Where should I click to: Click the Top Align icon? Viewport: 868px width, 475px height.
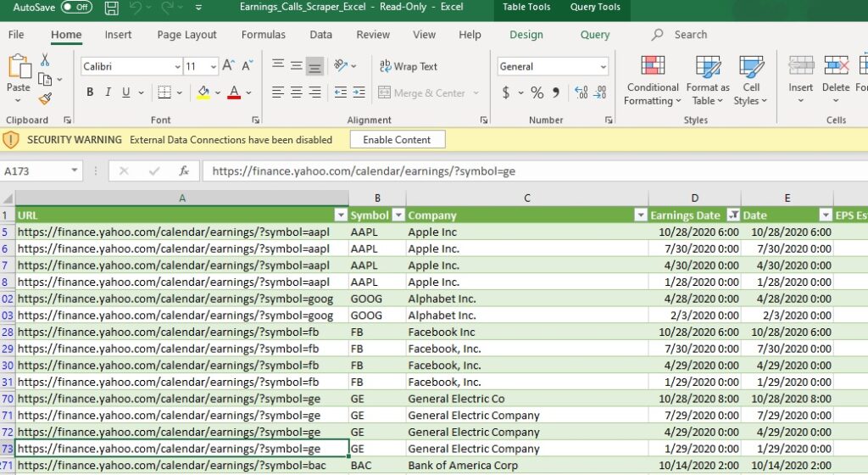point(278,65)
